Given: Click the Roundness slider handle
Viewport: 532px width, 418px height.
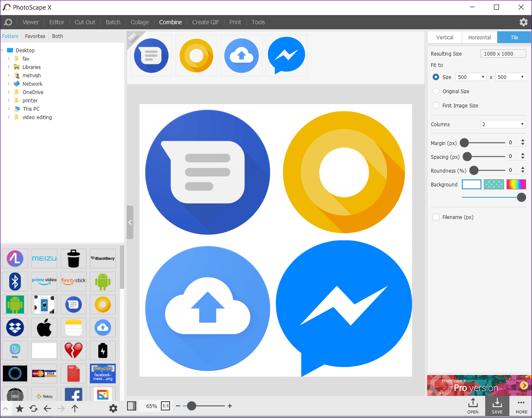Looking at the screenshot, I should click(474, 170).
